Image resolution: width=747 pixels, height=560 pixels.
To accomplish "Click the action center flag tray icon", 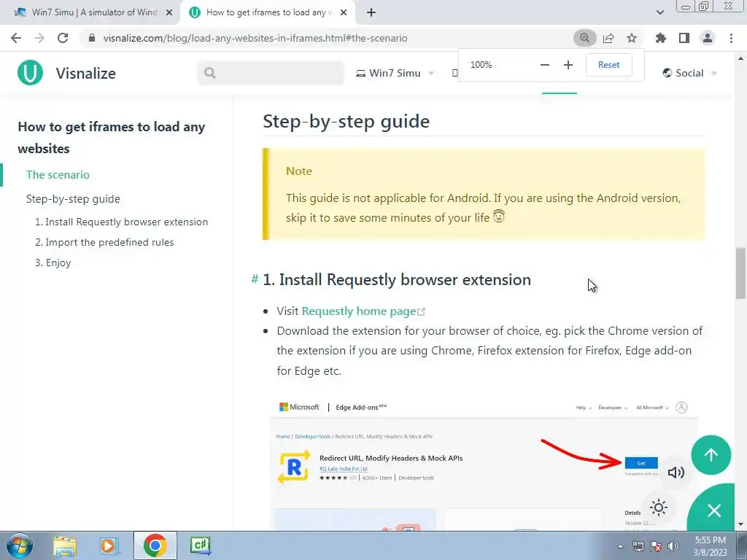I will [x=656, y=546].
